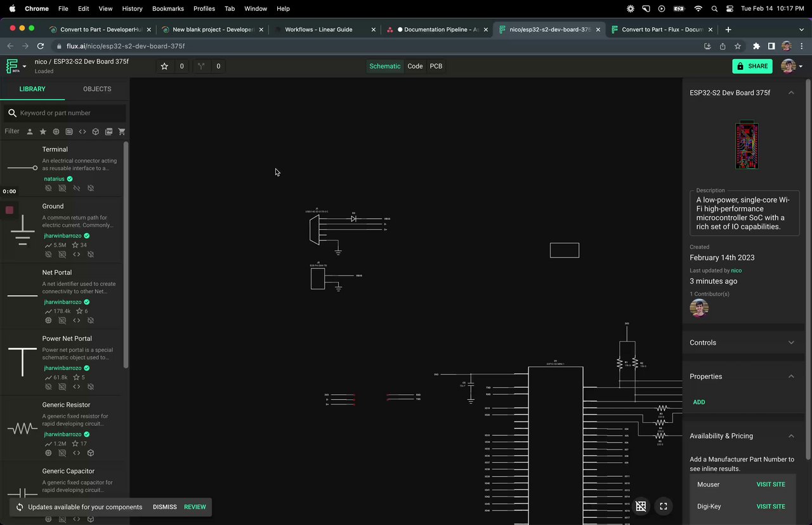
Task: Filter library by my parts (person icon)
Action: (x=29, y=131)
